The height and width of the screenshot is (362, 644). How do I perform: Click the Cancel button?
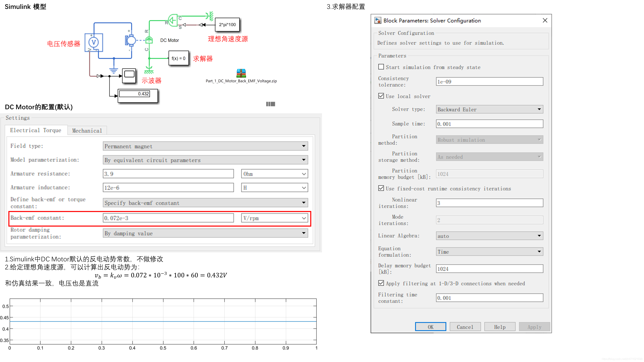coord(465,327)
